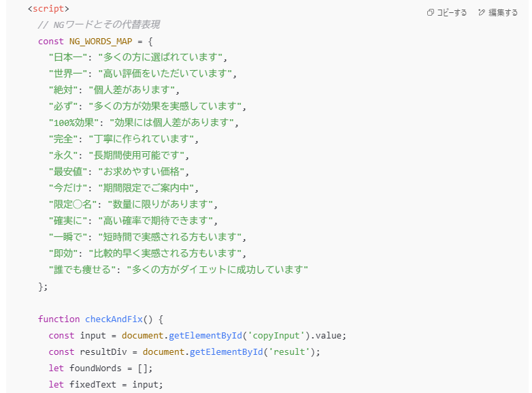Screen dimensions: 532x393
Task: Click the 編集する edit button
Action: (498, 12)
